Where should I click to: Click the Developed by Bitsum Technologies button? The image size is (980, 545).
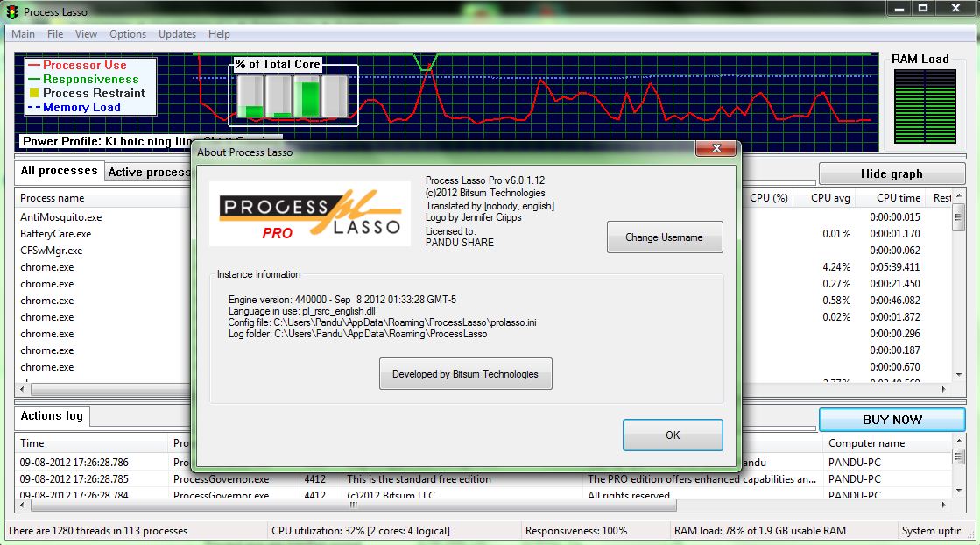coord(465,373)
